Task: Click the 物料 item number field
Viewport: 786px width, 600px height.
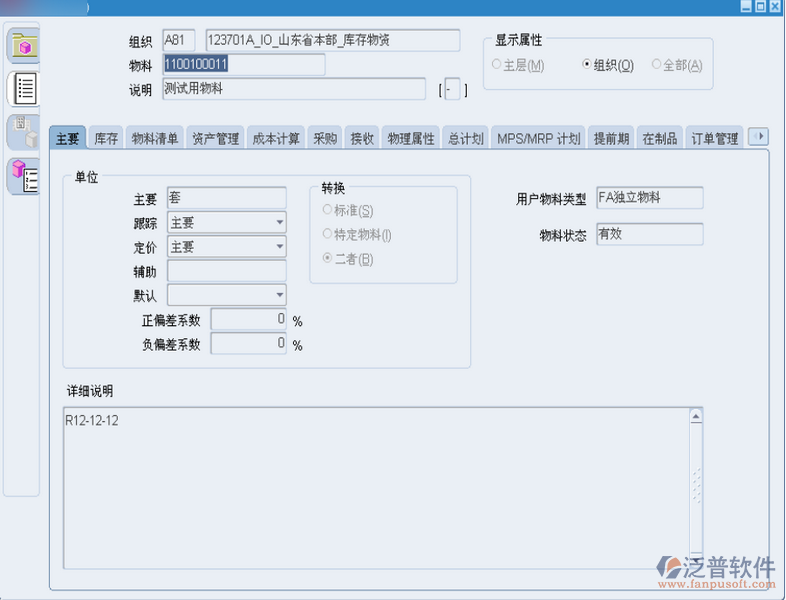Action: pos(244,65)
